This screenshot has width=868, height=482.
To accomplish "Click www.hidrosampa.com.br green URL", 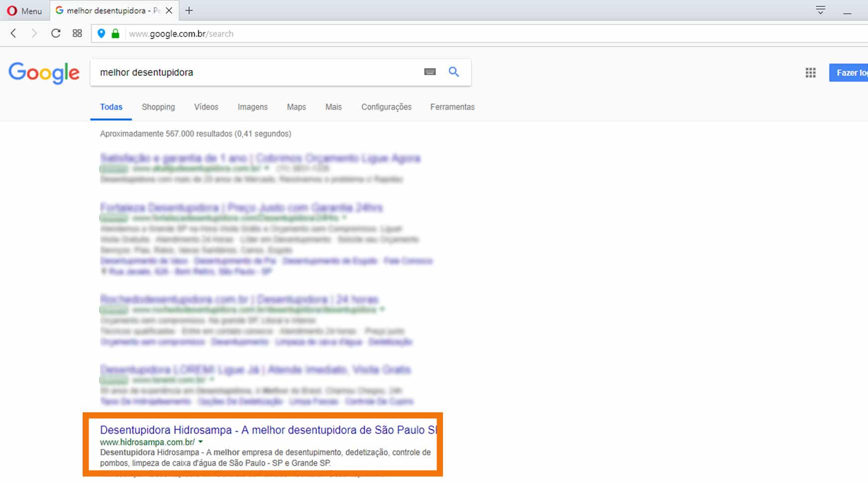I will click(147, 442).
